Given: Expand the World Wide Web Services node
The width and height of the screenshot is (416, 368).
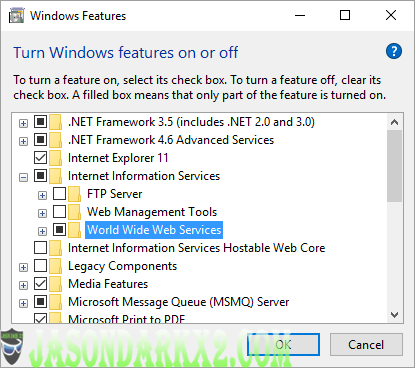Looking at the screenshot, I should [x=42, y=231].
